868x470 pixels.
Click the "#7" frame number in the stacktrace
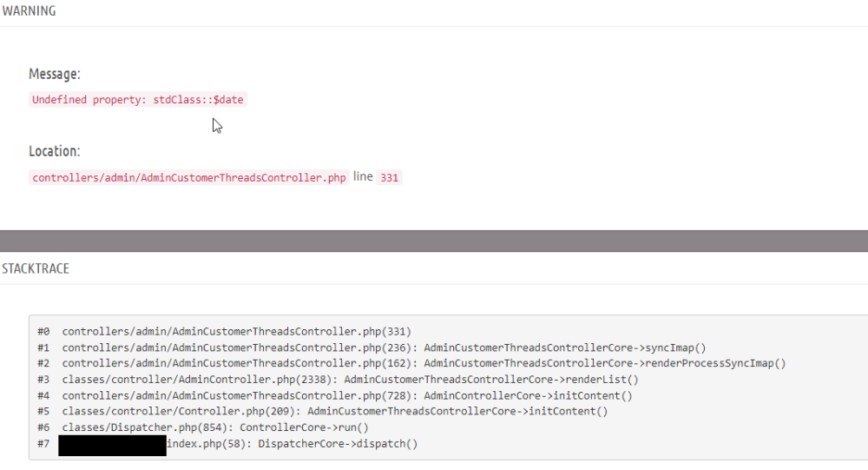click(x=43, y=444)
